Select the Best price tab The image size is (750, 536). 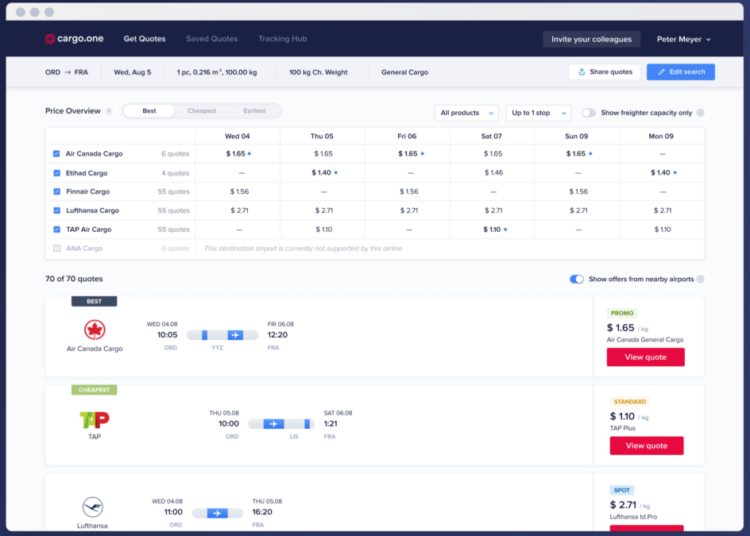[x=149, y=111]
